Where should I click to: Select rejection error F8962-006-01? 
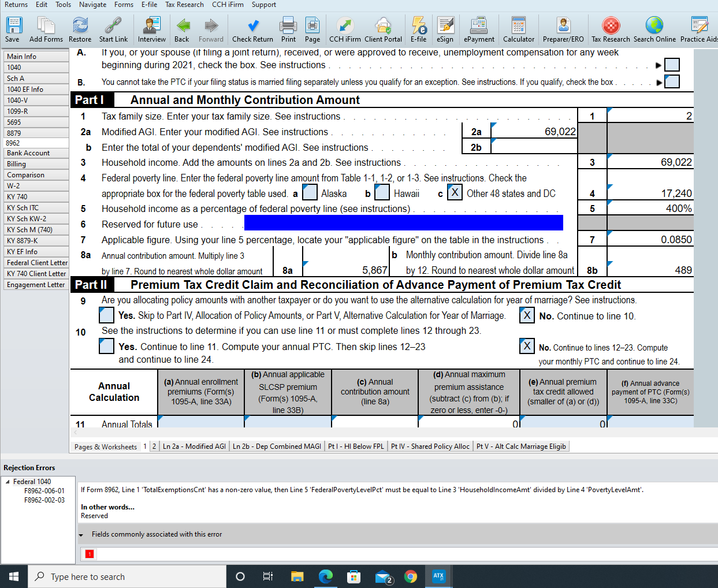[x=44, y=491]
